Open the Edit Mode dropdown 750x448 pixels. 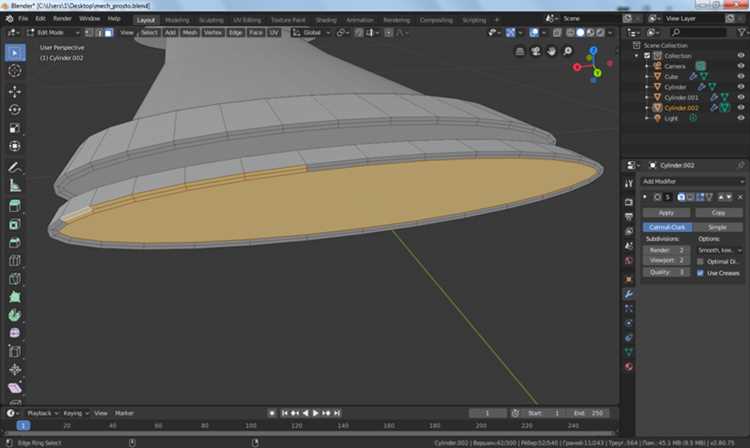(x=53, y=33)
